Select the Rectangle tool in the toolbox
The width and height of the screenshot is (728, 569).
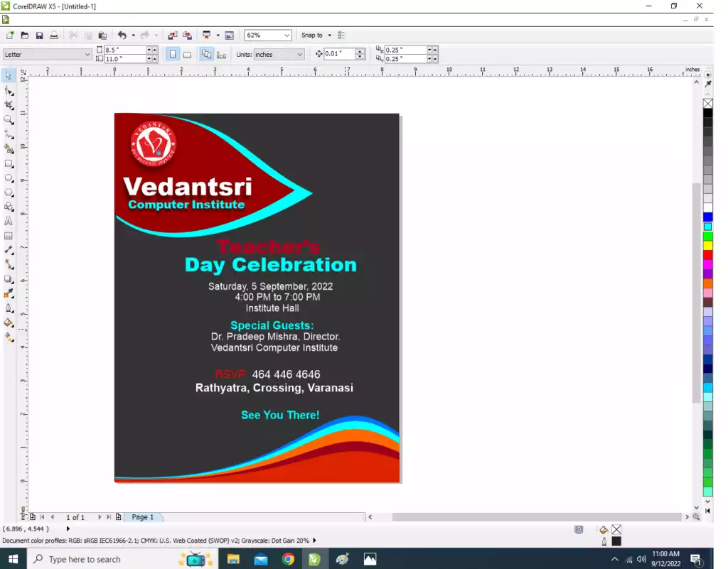[9, 163]
